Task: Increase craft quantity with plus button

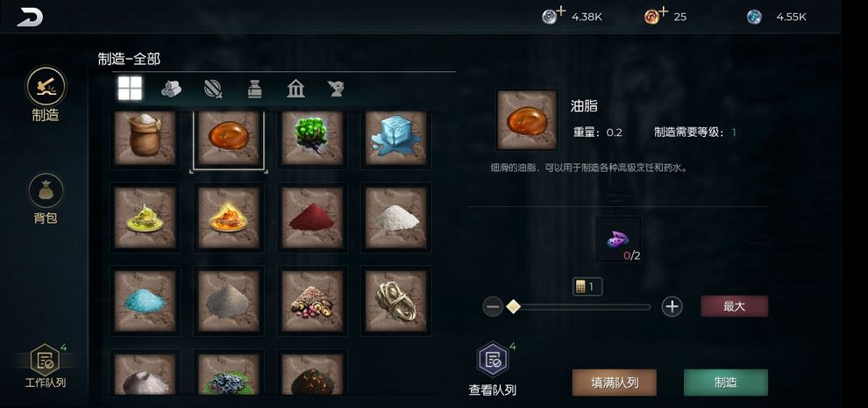Action: (x=672, y=306)
